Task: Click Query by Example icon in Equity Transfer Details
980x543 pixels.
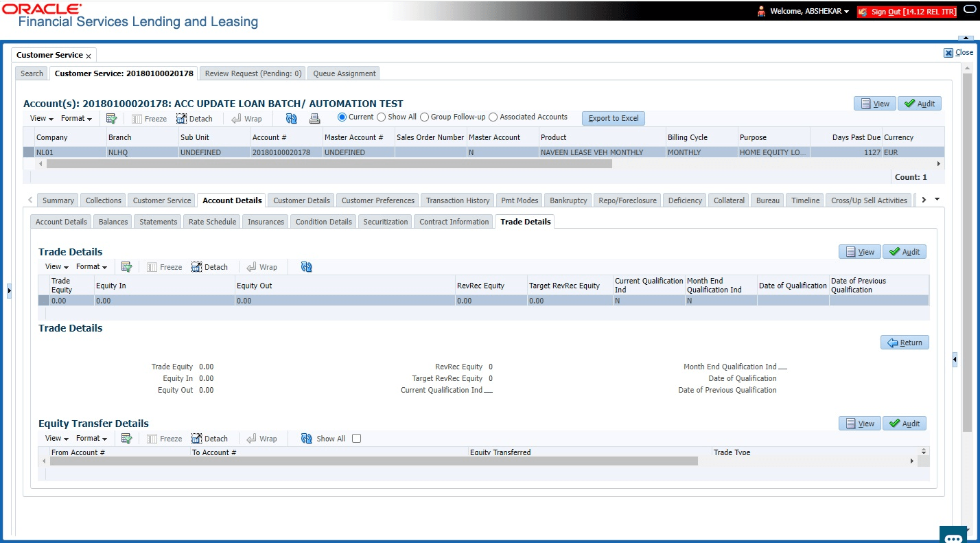Action: [127, 439]
